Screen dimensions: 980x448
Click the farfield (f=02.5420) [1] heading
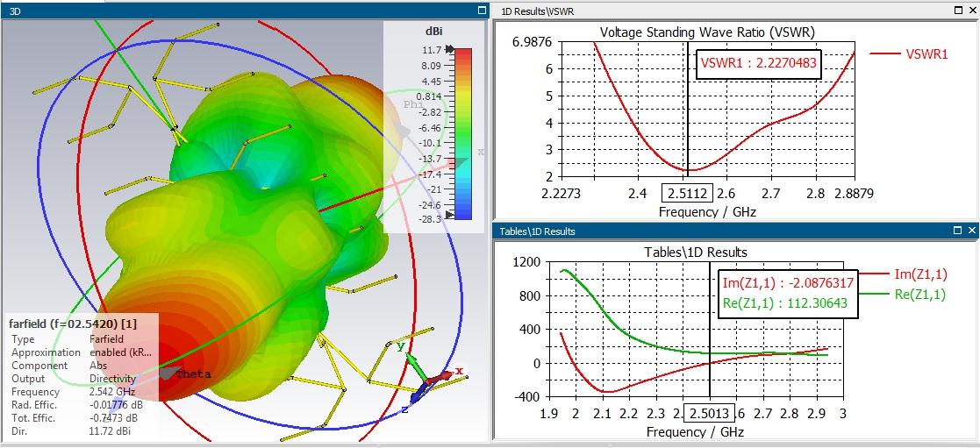coord(73,324)
